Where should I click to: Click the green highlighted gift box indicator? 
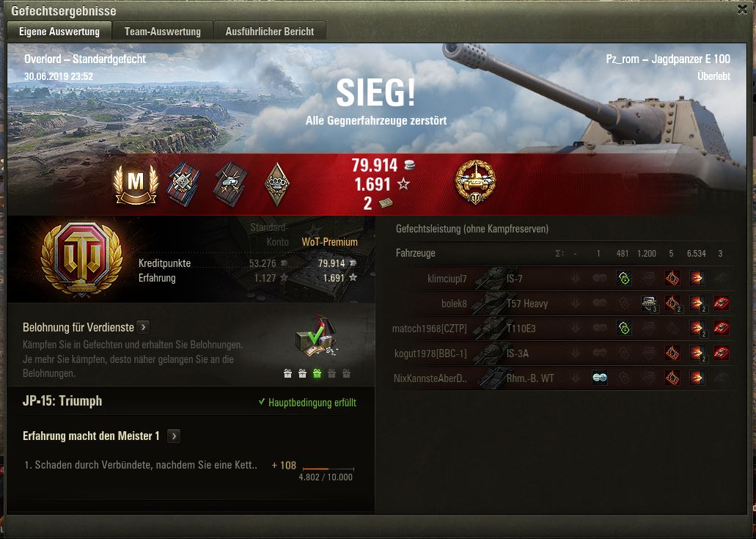tap(317, 373)
